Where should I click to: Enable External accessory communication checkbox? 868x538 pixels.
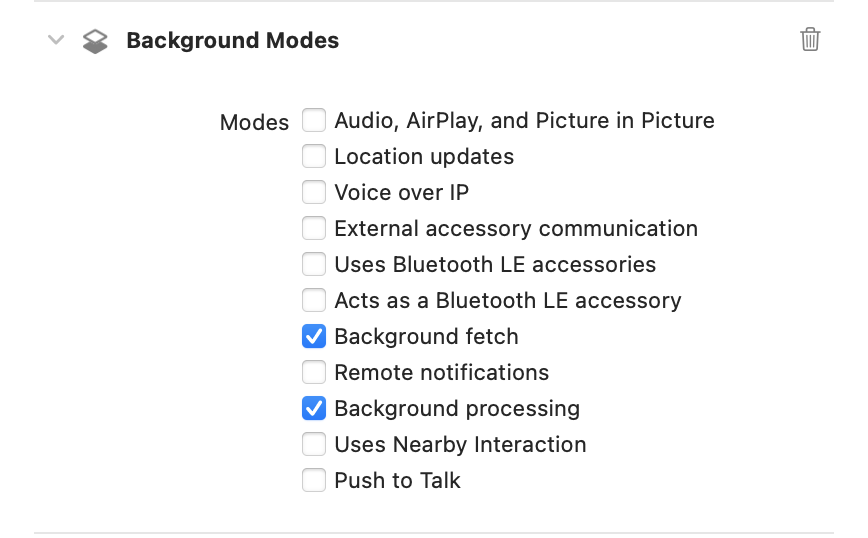tap(314, 229)
